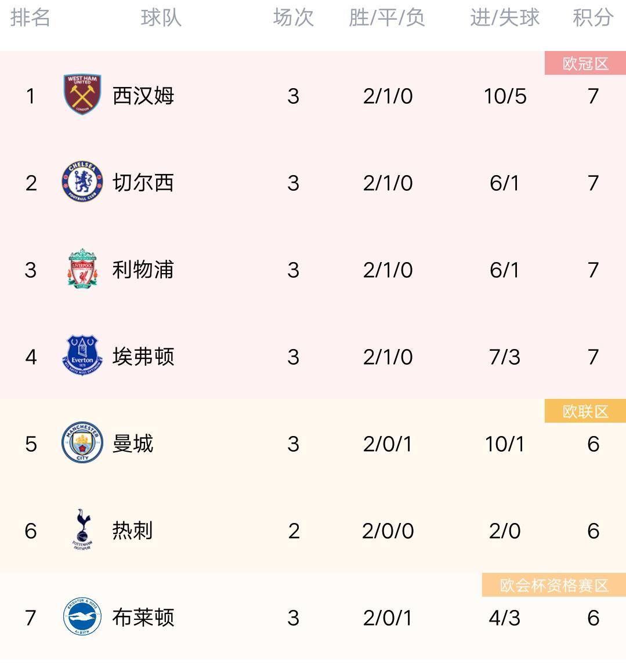The image size is (626, 672).
Task: Click 曼城 goals value 10/1
Action: 505,444
